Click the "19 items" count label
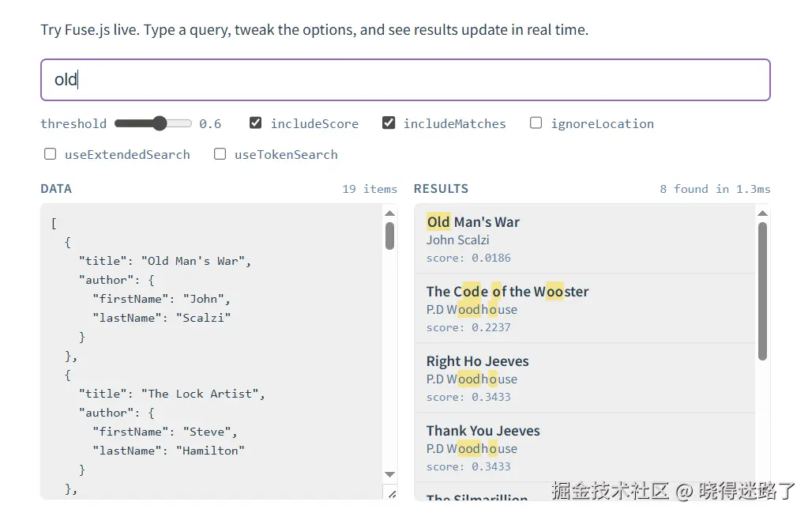The height and width of the screenshot is (517, 812). pyautogui.click(x=370, y=189)
